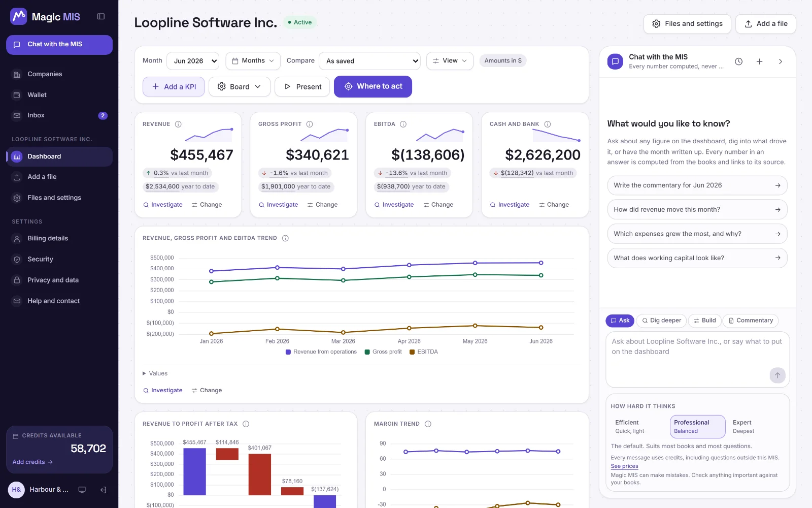Select suggestion Write the commentary for Jun 2026
812x508 pixels.
(x=697, y=185)
